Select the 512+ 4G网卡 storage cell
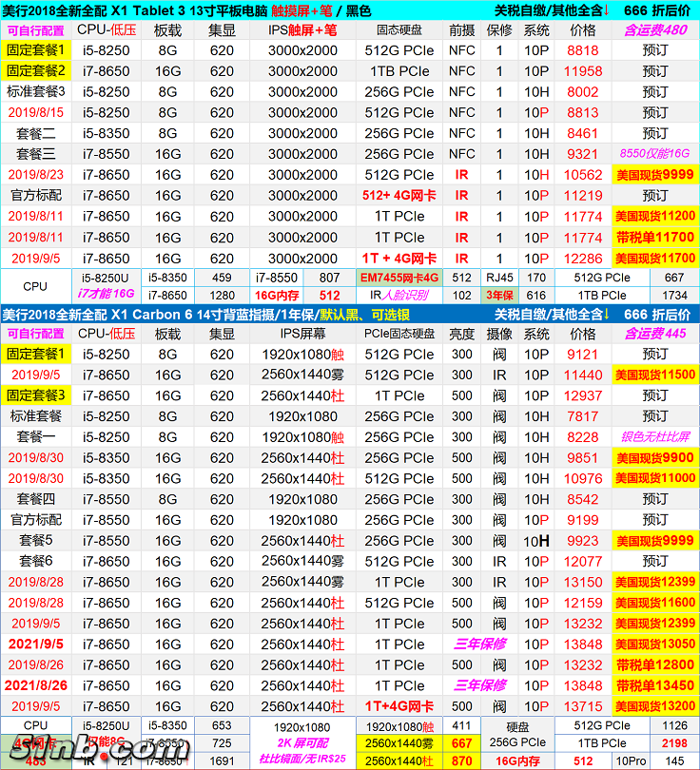700x770 pixels. [x=398, y=196]
